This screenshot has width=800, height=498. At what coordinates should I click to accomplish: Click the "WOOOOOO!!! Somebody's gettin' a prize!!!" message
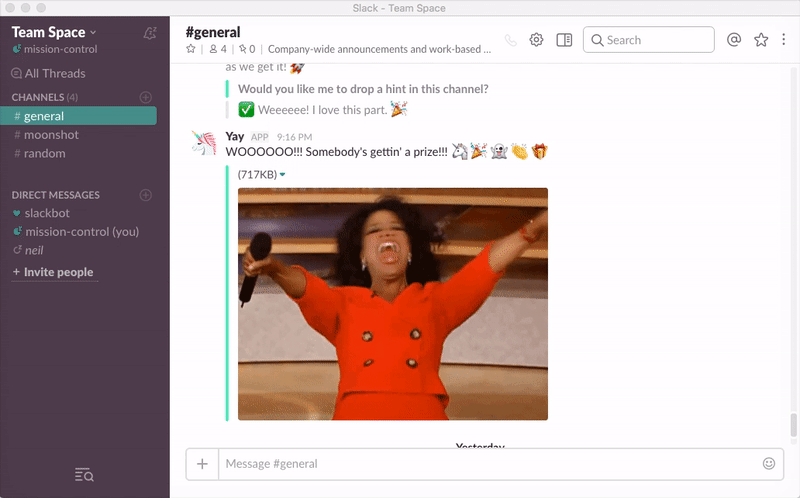(x=336, y=152)
